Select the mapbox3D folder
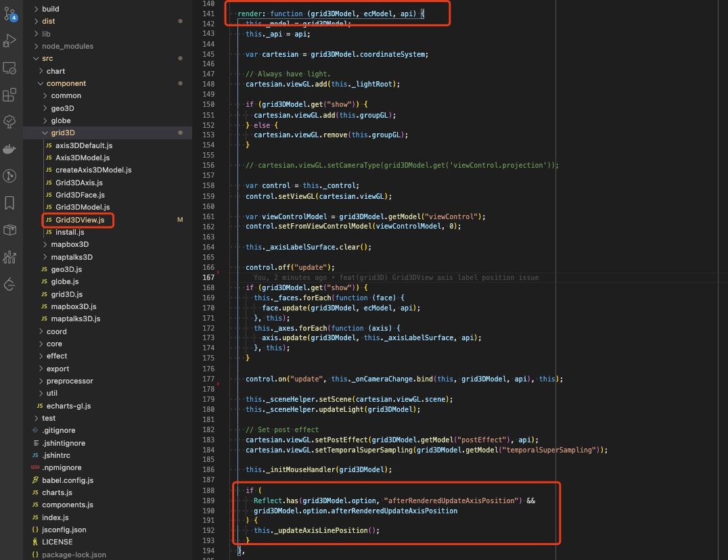Image resolution: width=728 pixels, height=560 pixels. tap(108, 245)
